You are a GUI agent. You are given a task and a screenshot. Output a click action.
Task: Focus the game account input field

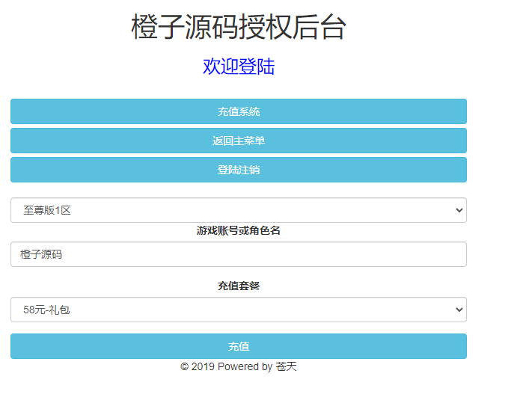pos(238,254)
